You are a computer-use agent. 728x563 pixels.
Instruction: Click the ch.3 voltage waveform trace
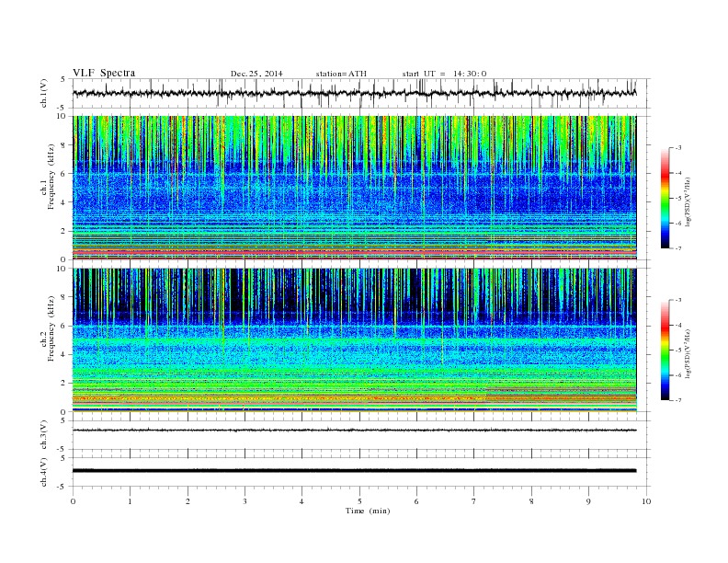point(354,431)
